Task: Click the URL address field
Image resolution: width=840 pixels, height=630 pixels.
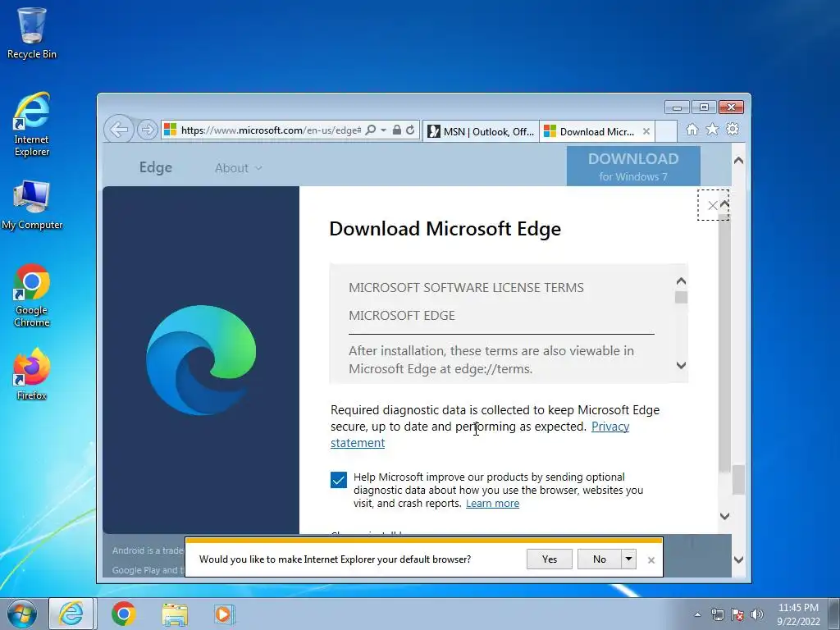Action: pos(271,130)
